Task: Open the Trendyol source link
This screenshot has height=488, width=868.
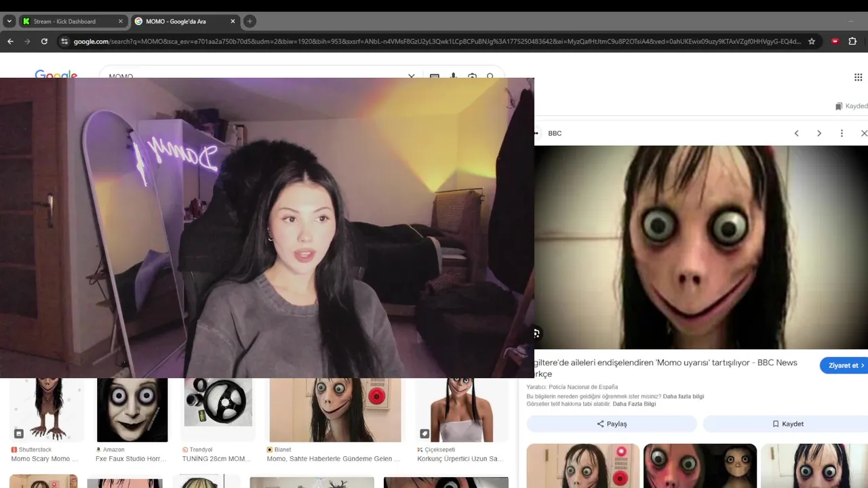Action: (197, 449)
